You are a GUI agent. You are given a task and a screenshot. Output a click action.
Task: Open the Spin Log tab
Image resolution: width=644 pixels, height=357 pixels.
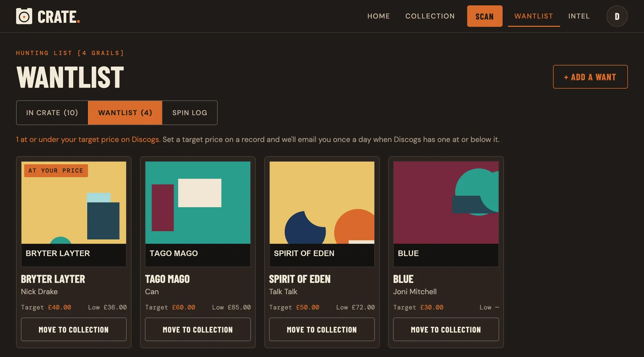tap(190, 113)
